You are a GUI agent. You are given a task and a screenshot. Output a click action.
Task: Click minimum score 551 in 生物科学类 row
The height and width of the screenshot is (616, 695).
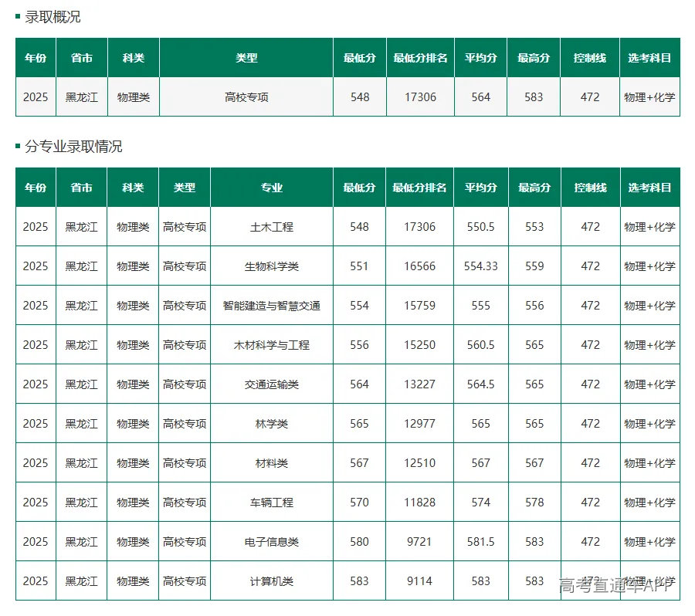click(x=359, y=266)
